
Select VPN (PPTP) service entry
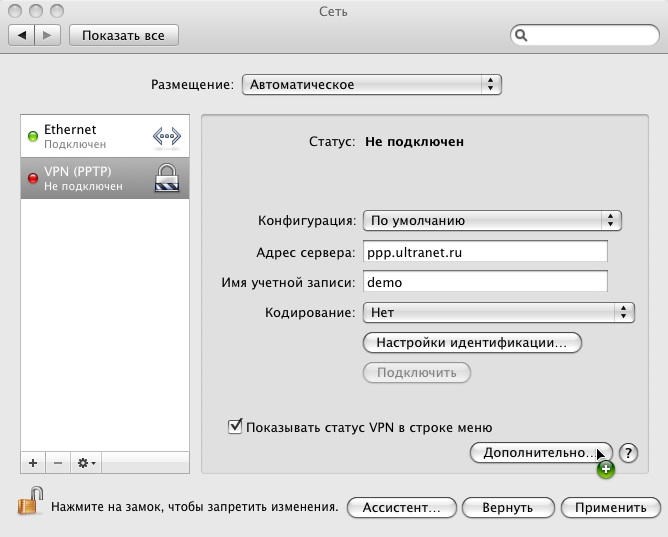click(85, 178)
